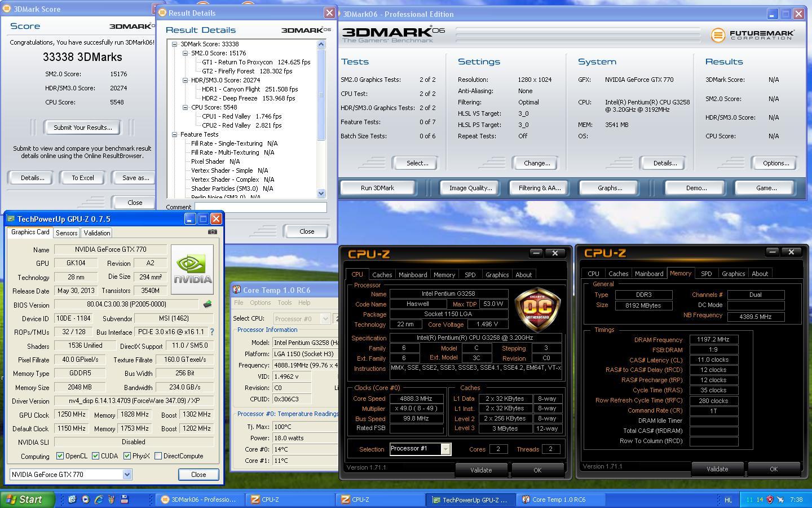Open the Processor #1 selection dropdown
This screenshot has height=508, width=812.
445,449
